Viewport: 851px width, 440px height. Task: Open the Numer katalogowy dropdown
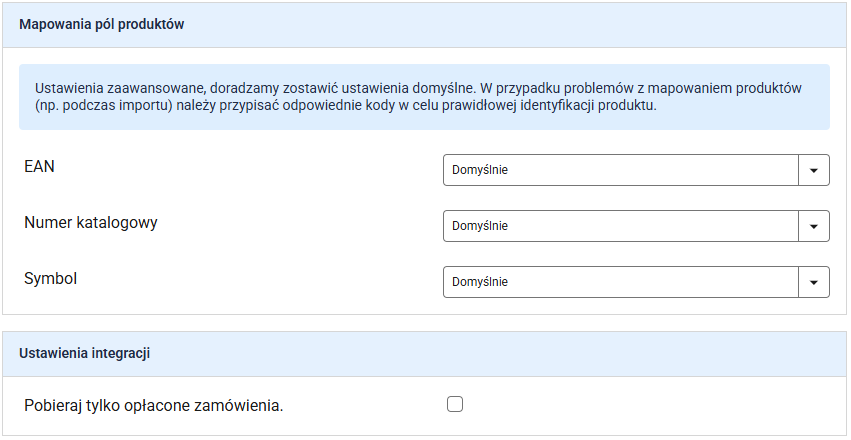tap(621, 226)
